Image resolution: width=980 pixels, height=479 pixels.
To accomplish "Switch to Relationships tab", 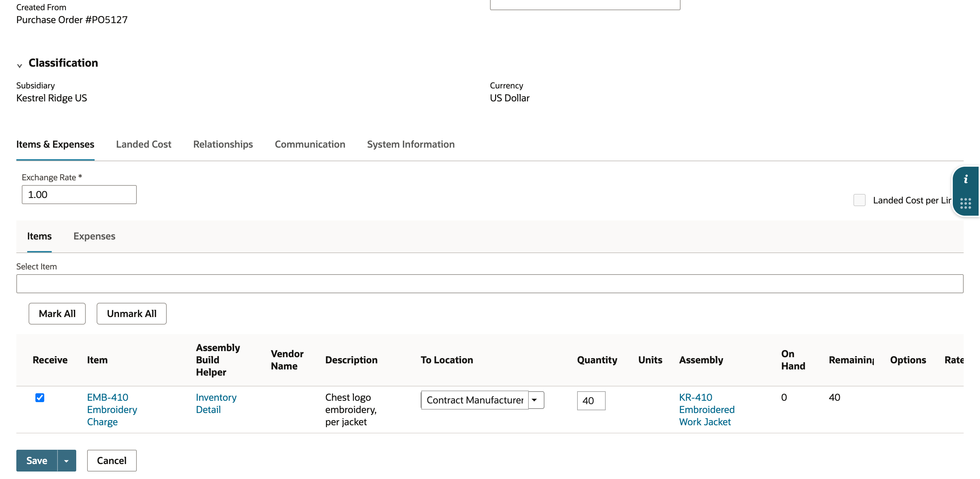I will click(x=223, y=144).
